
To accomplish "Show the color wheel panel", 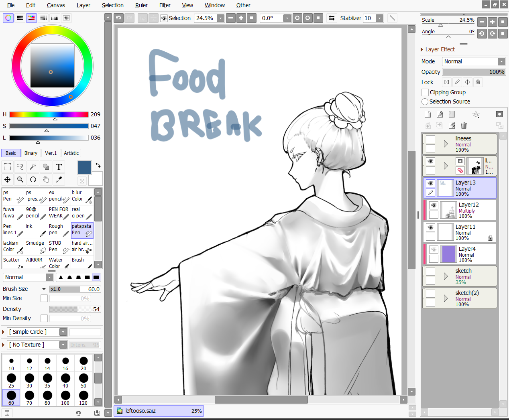I will (8, 18).
